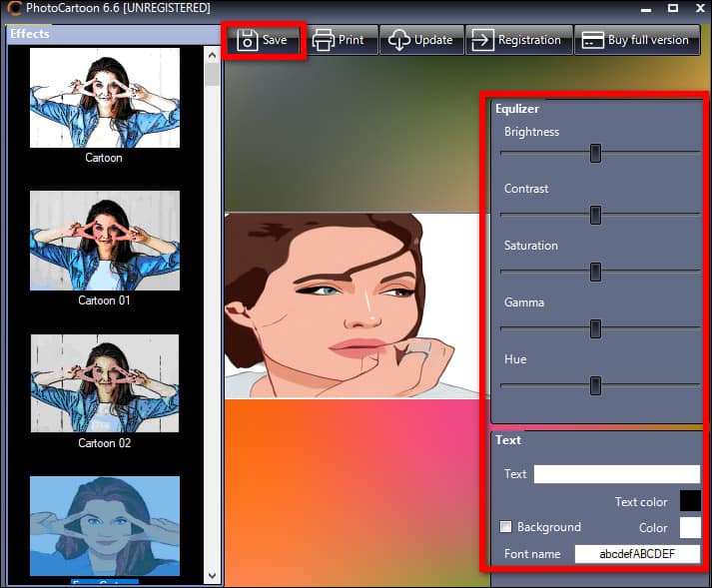Viewport: 712px width, 588px height.
Task: Click the Registration arrow icon
Action: [x=482, y=40]
